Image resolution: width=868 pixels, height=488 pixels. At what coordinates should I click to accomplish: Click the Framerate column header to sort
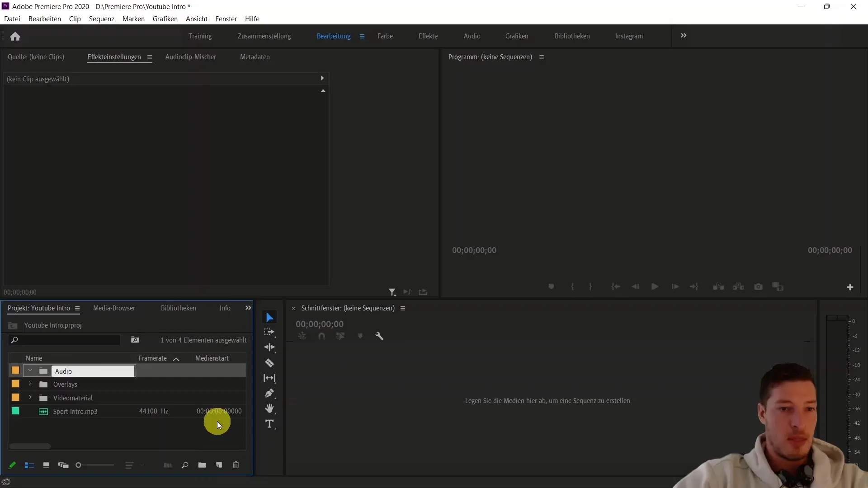click(153, 358)
